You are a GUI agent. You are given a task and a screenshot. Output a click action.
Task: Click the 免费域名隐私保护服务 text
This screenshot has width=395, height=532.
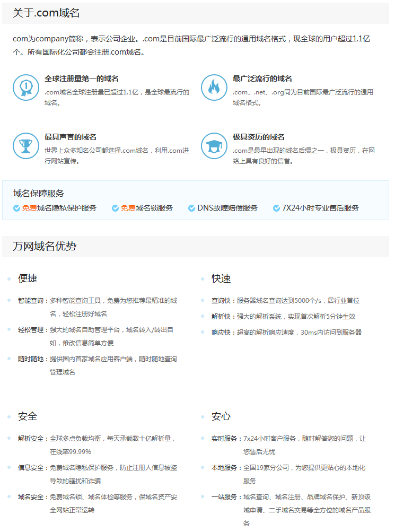point(59,208)
